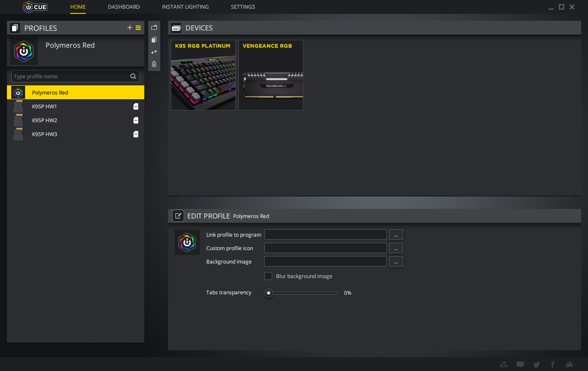
Task: Browse for program to link profile
Action: [x=396, y=234]
